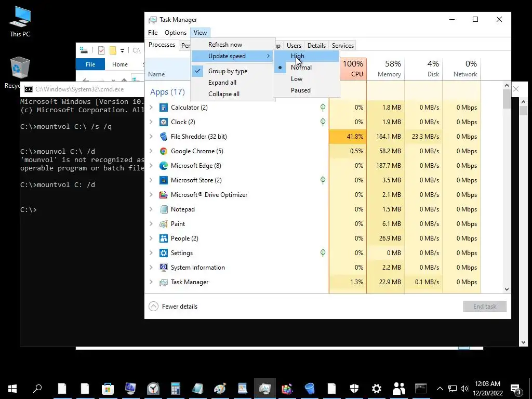Click the End task button
Viewport: 532px width, 399px height.
click(x=485, y=307)
